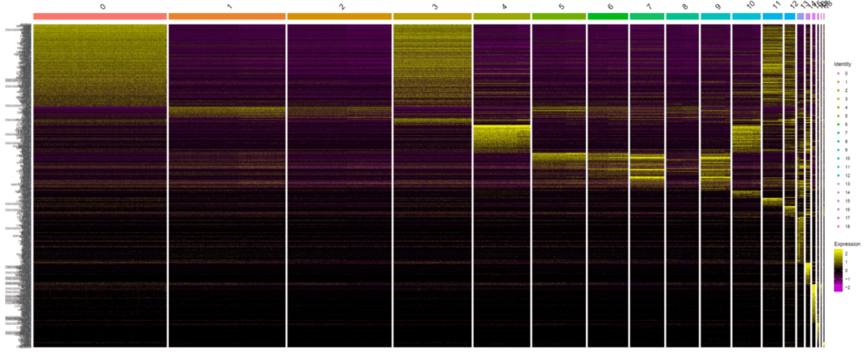Click the Identity legend title
Screen dimensions: 868x354
click(842, 64)
